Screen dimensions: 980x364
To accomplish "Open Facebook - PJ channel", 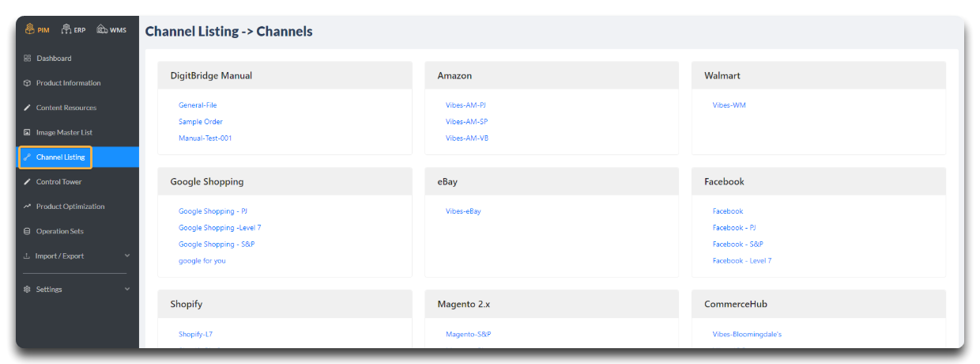I will 734,228.
